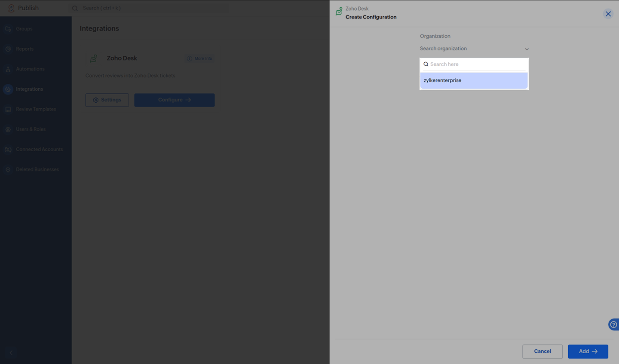Click the Cancel button
The width and height of the screenshot is (619, 364).
[x=542, y=352]
